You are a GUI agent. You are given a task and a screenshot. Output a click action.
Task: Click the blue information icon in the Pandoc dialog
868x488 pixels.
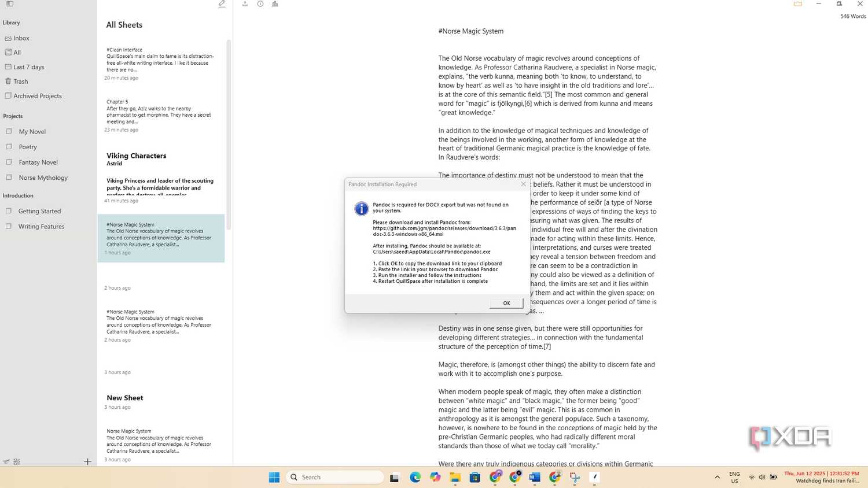click(x=361, y=209)
